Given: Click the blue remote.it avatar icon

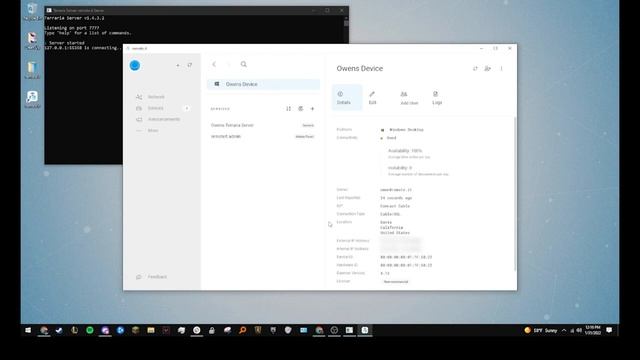Looking at the screenshot, I should pyautogui.click(x=135, y=65).
